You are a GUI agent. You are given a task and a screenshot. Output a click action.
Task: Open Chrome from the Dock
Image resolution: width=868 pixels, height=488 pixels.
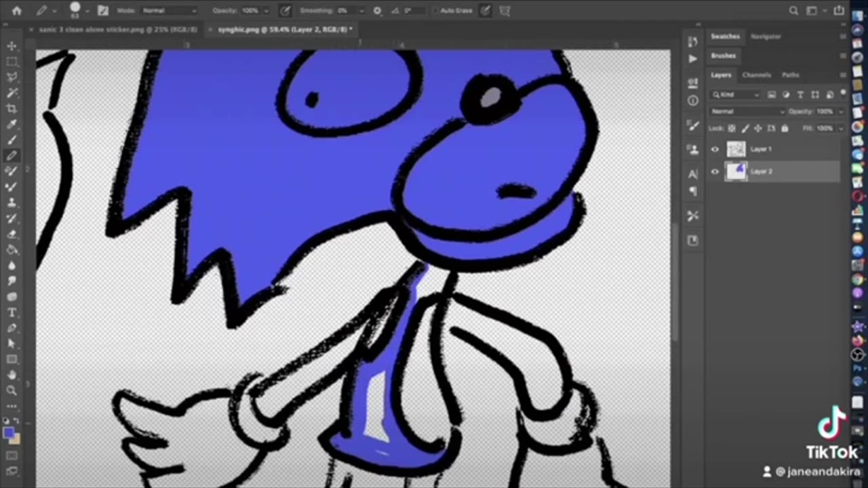click(x=857, y=279)
